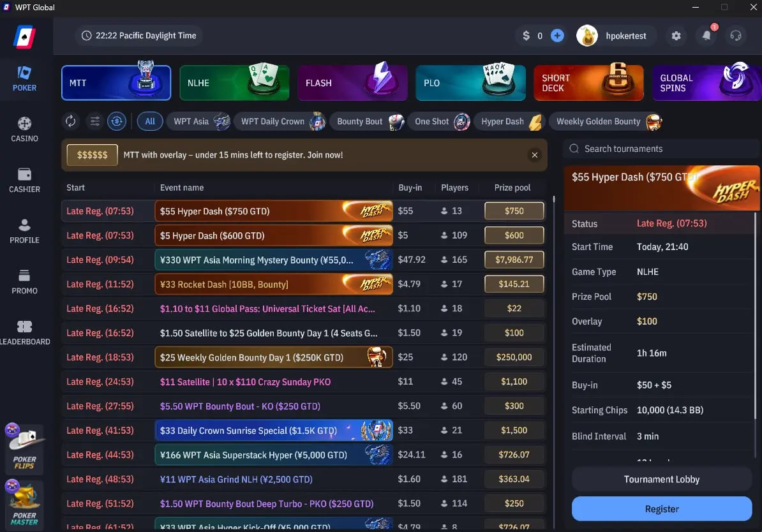Select $33 Daily Crown Sunrise Special
Viewport: 762px width, 532px height.
[x=303, y=430]
